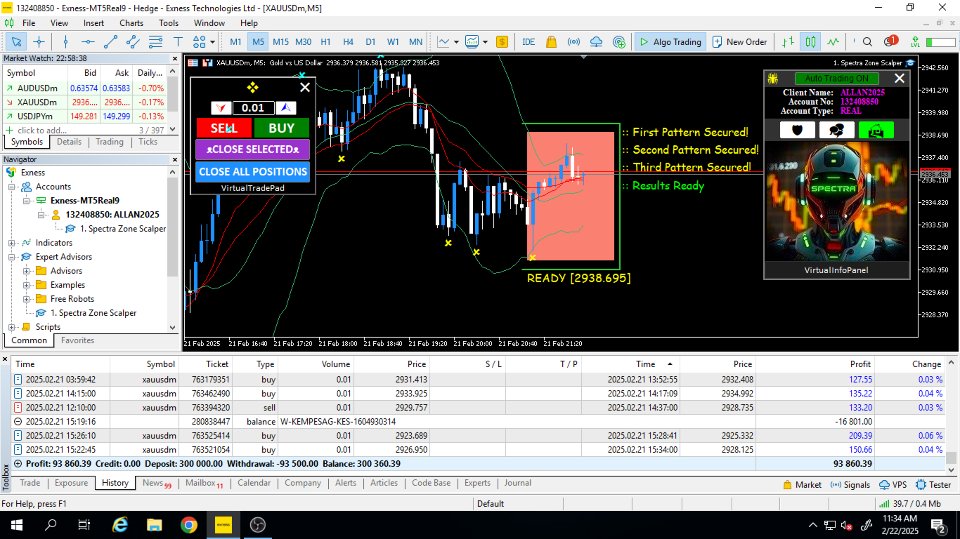Click the green icon button in VirtualInfoPanel

(x=876, y=130)
